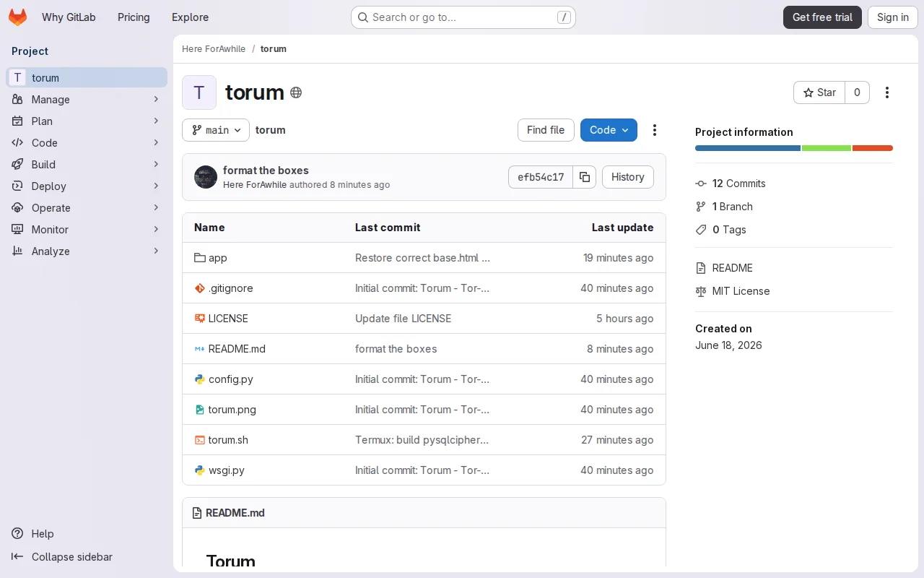Click the .gitignore git icon
Viewport: 924px width, 578px height.
tap(200, 288)
